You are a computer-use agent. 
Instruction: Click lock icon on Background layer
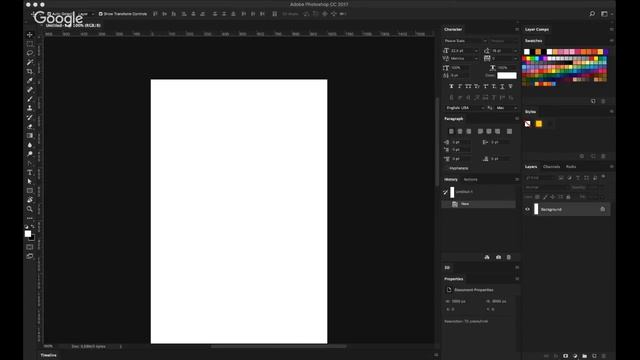[602, 209]
